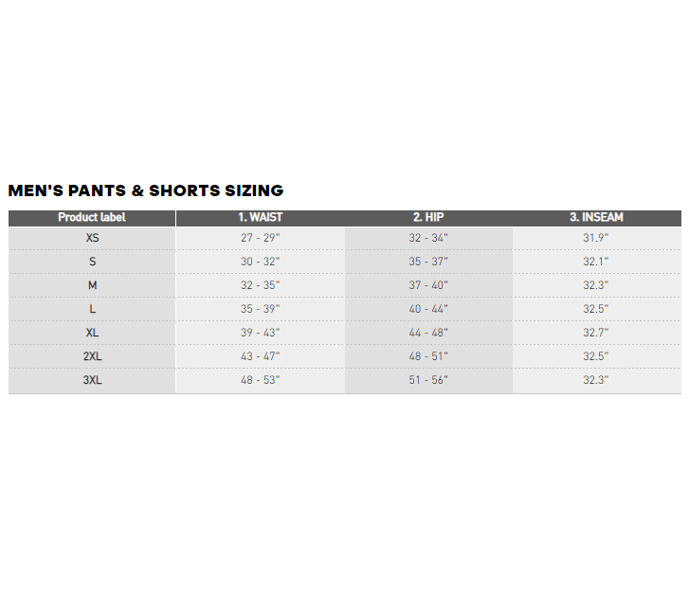Image resolution: width=689 pixels, height=616 pixels.
Task: Click the 1. WAIST column header
Action: tap(260, 217)
